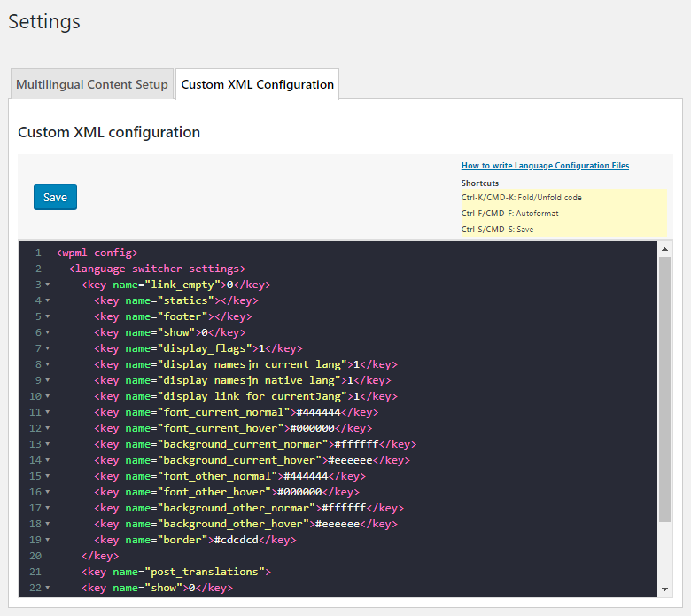Image resolution: width=691 pixels, height=616 pixels.
Task: Click the "background_current_hover" key name
Action: point(239,460)
